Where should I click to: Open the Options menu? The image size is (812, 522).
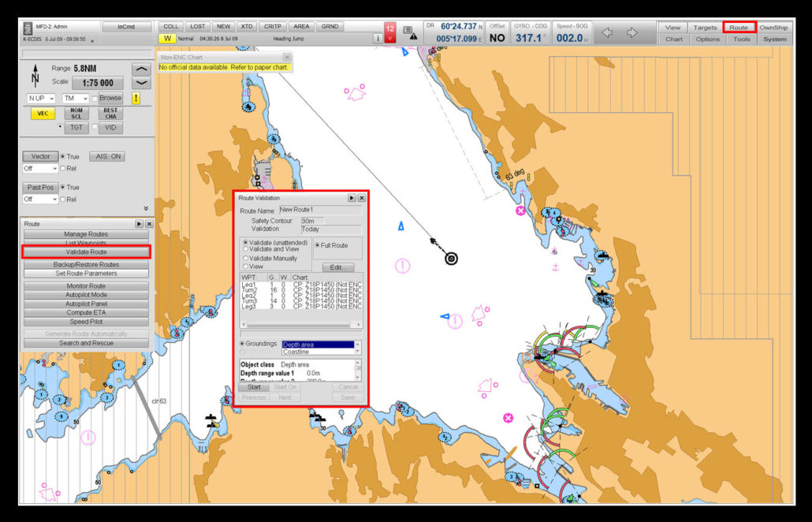[x=707, y=39]
